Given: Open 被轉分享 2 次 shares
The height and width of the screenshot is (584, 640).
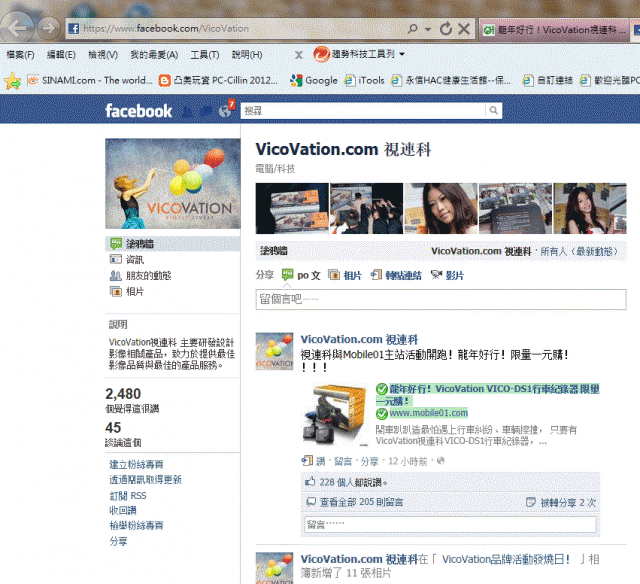Looking at the screenshot, I should coord(568,502).
